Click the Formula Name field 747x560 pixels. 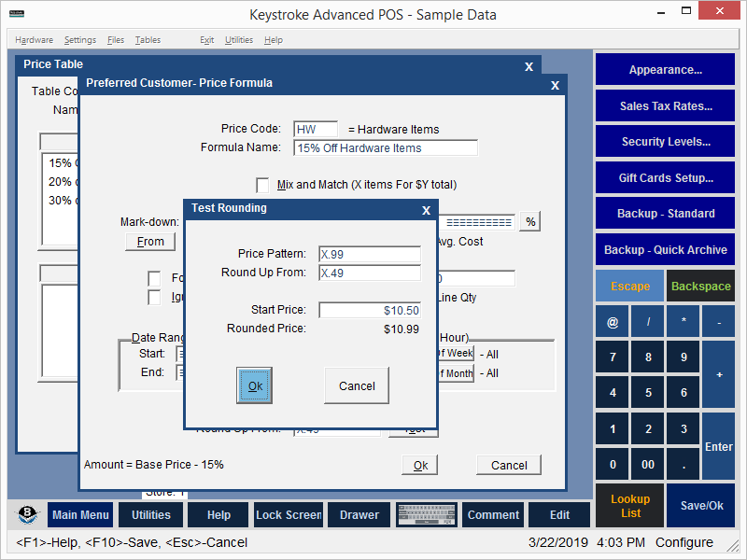coord(386,148)
